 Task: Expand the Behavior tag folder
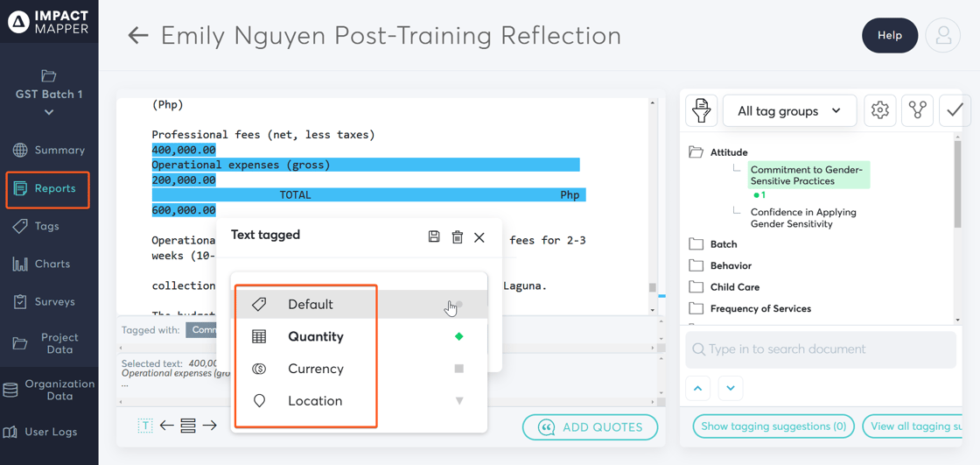click(x=731, y=265)
